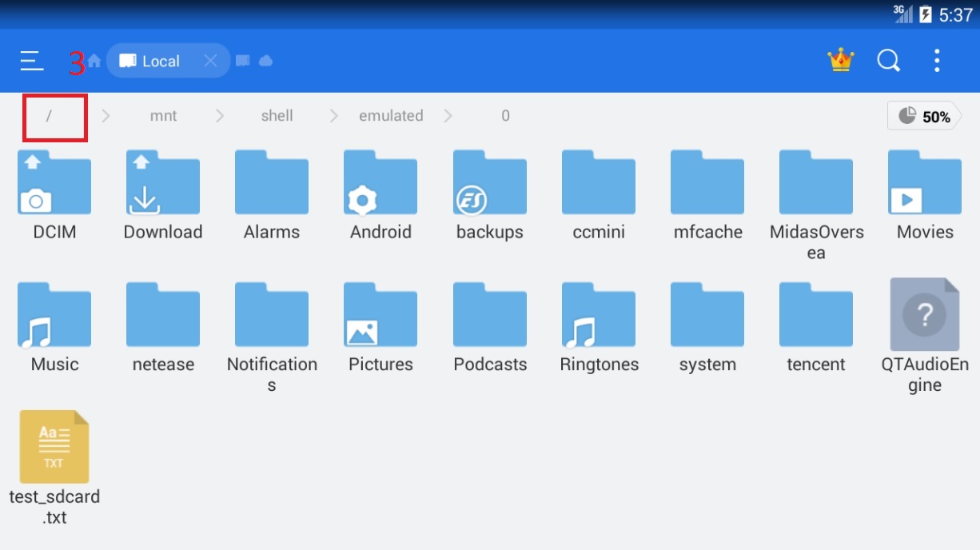
Task: Jump to the emulated path segment
Action: (391, 116)
